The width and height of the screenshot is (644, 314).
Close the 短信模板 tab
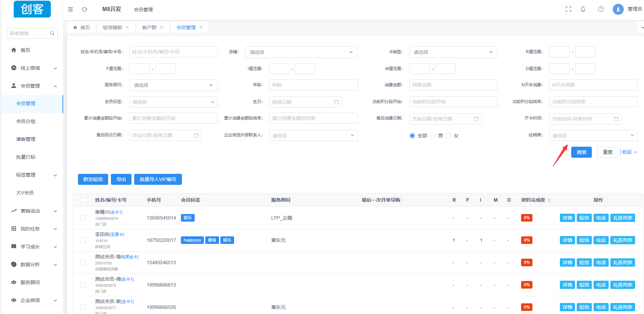coord(127,27)
